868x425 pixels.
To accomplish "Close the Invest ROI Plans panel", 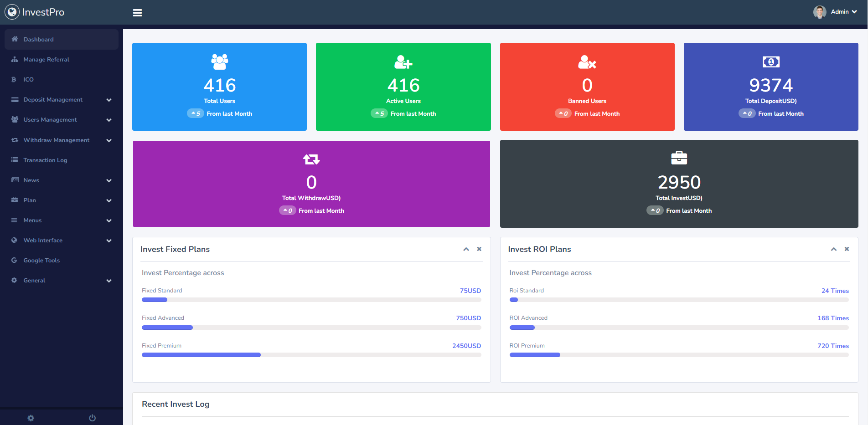I will coord(847,249).
